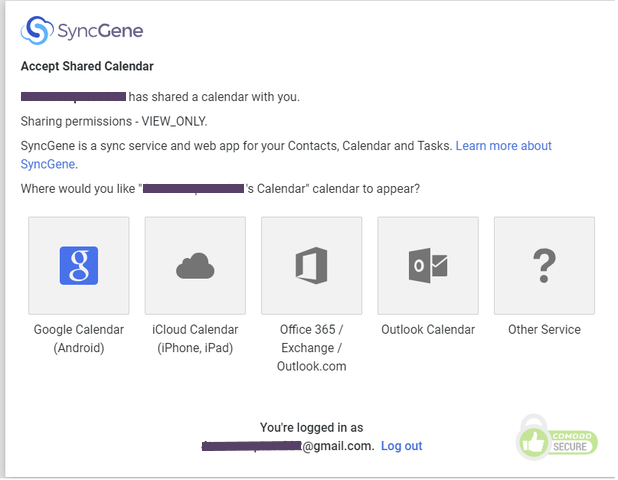Click the SyncGene swirl logo icon

pyautogui.click(x=37, y=31)
